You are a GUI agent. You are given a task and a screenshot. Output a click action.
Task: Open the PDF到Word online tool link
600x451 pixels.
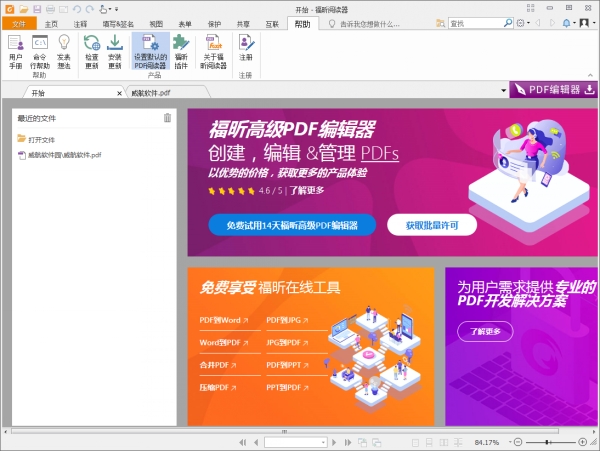tap(224, 320)
